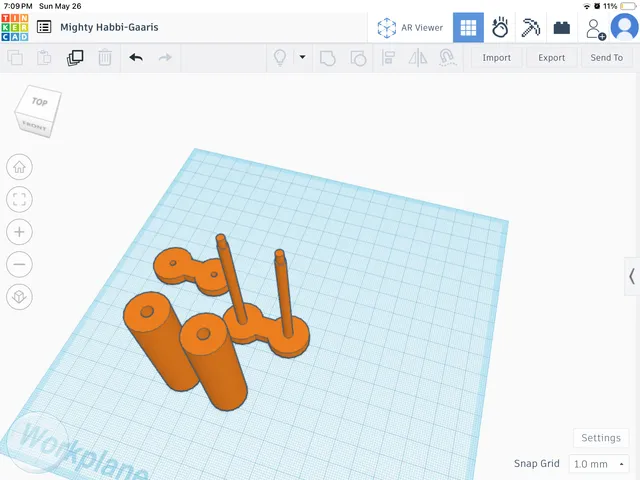The image size is (640, 480).
Task: Open dropdown arrow next to lightbulb
Action: coord(302,57)
